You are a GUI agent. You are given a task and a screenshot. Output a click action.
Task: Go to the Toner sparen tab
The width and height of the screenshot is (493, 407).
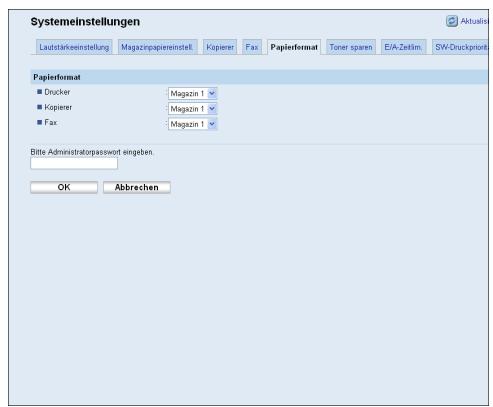(x=351, y=47)
